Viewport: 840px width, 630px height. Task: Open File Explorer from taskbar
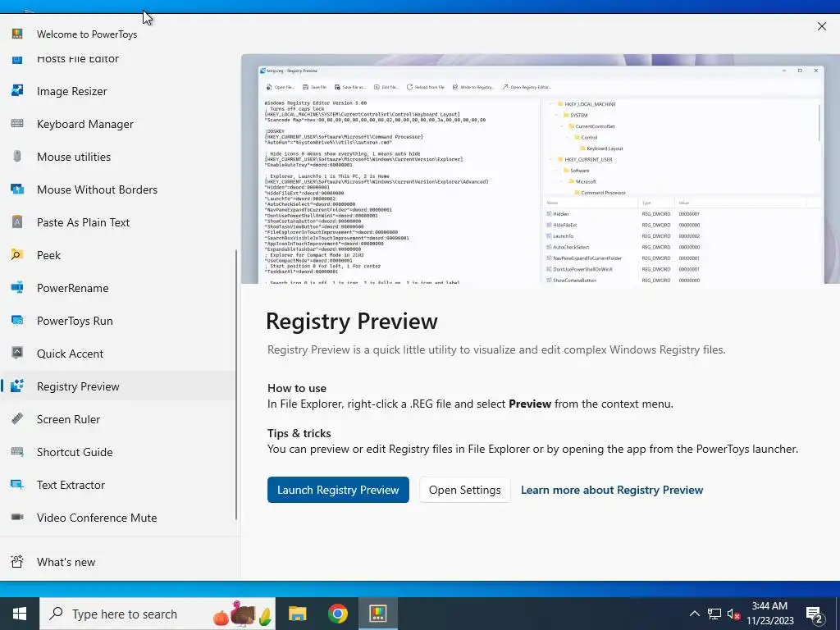297,614
